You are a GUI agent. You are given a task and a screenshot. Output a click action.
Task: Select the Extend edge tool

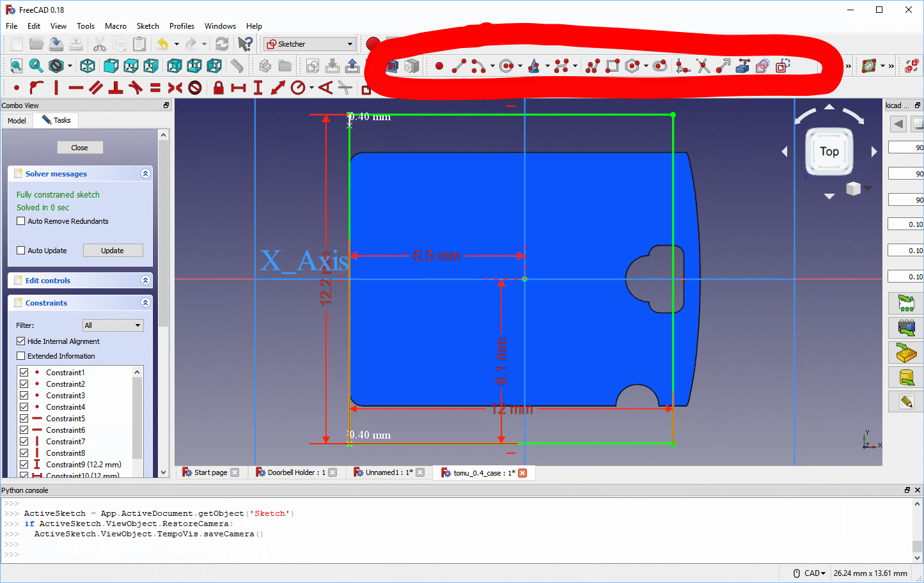point(722,66)
